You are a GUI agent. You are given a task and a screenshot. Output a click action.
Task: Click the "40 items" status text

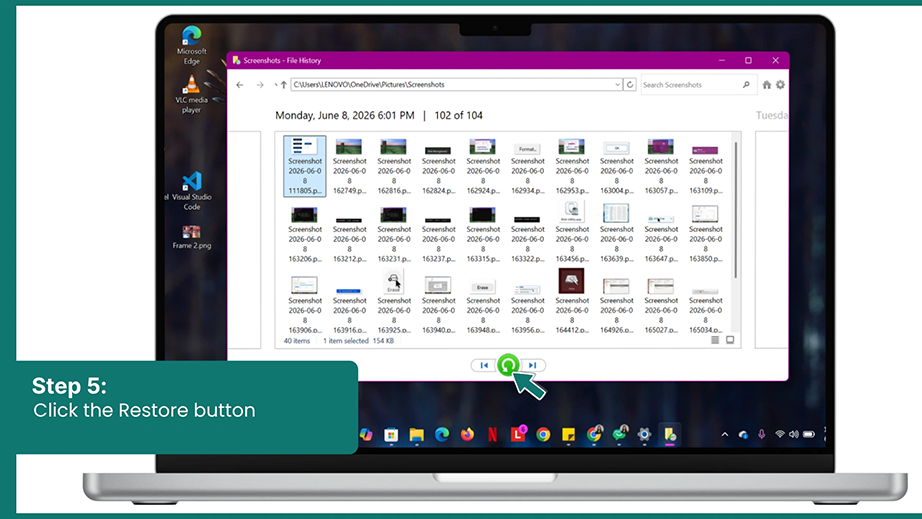coord(296,341)
